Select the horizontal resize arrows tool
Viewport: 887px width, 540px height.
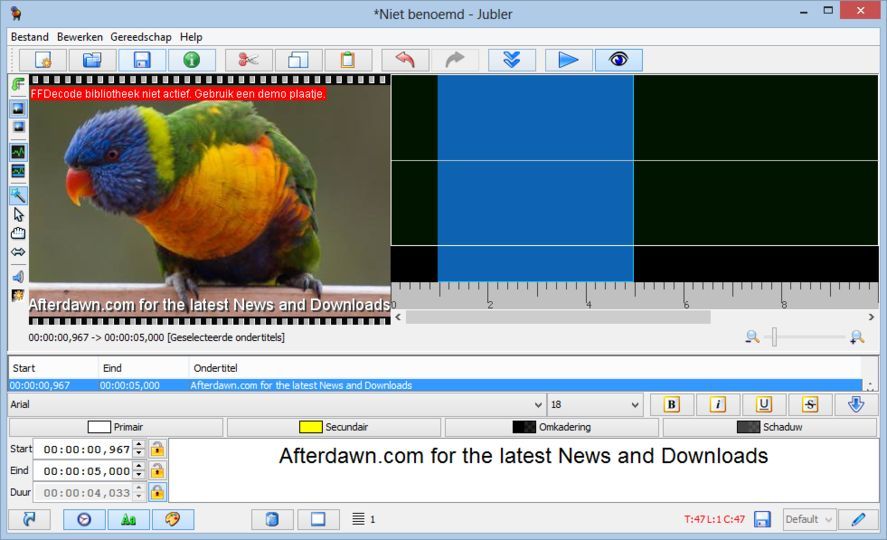[x=18, y=252]
